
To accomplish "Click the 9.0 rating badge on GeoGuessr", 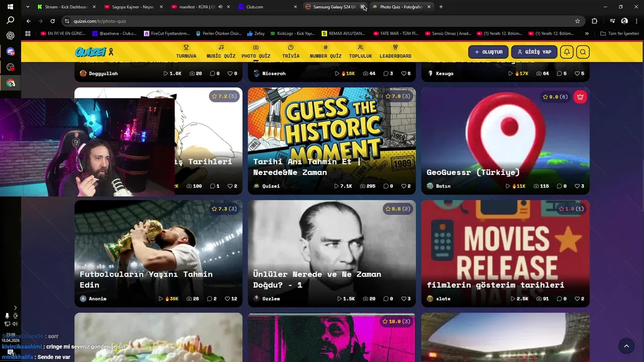I will pos(555,97).
